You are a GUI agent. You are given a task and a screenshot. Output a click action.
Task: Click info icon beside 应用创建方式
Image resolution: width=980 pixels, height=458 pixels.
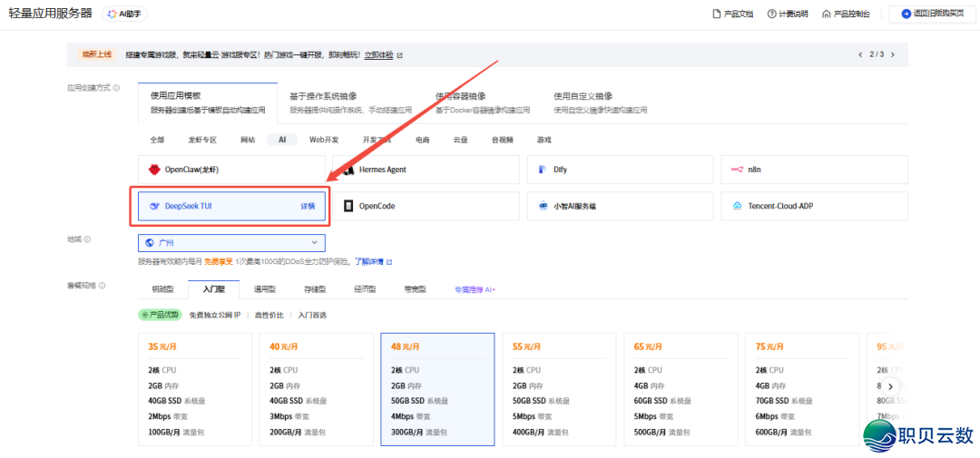(116, 88)
